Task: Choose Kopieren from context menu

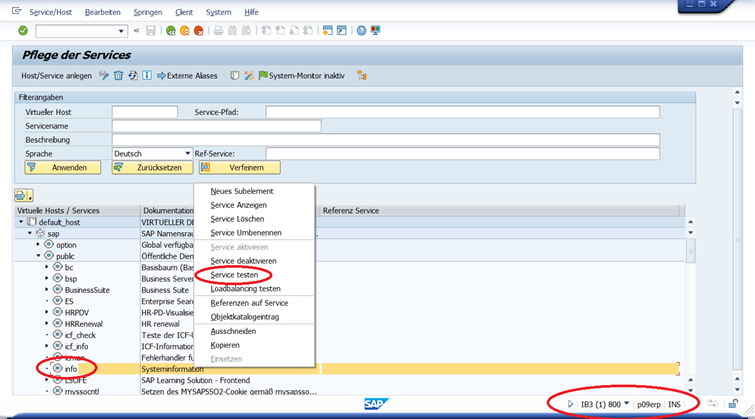Action: [225, 345]
